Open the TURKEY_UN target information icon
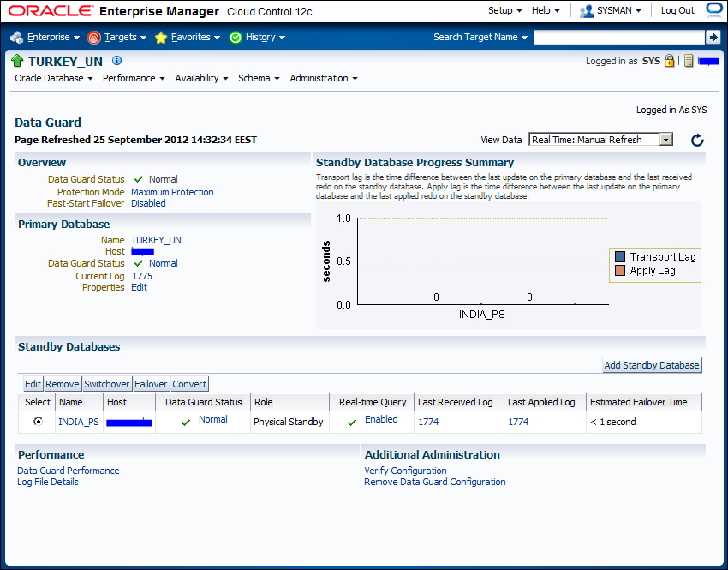Screen dimensions: 728x570 117,60
